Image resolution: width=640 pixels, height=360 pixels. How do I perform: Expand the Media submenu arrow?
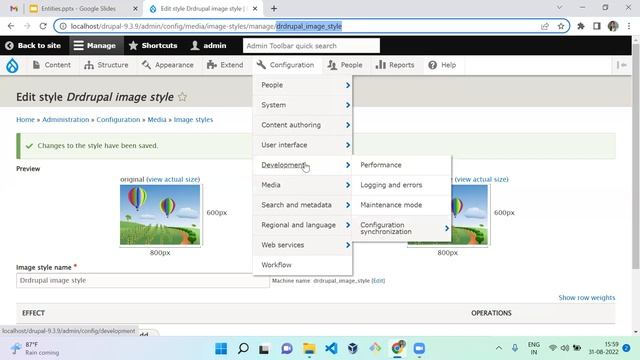tap(348, 185)
